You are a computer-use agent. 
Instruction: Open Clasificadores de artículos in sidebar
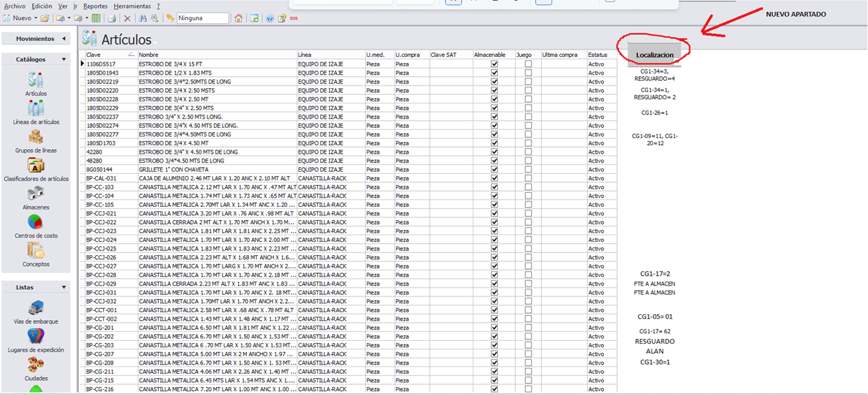coord(36,170)
